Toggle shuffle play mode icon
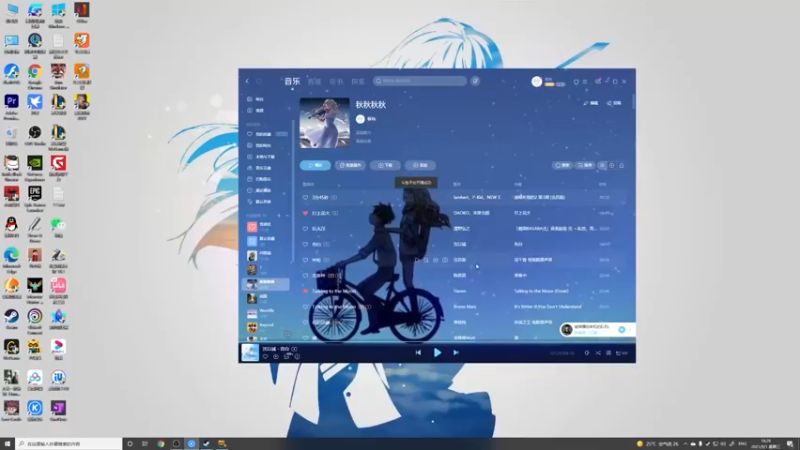The image size is (800, 450). pos(598,353)
